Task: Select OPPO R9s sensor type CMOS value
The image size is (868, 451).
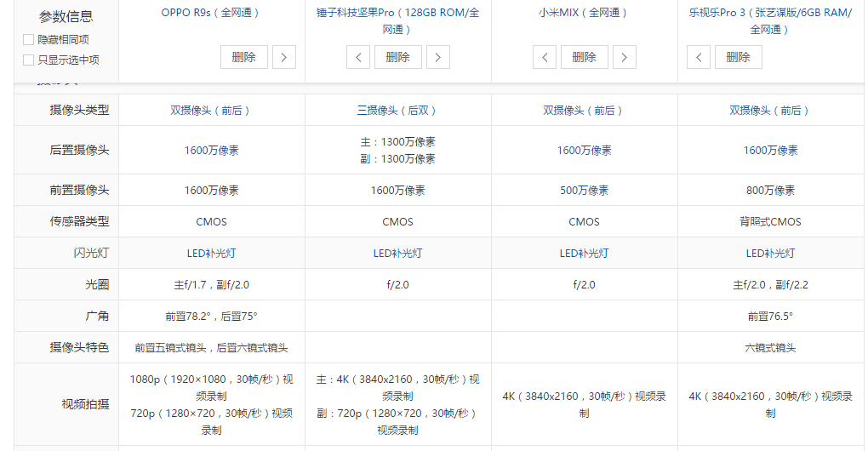Action: click(211, 222)
